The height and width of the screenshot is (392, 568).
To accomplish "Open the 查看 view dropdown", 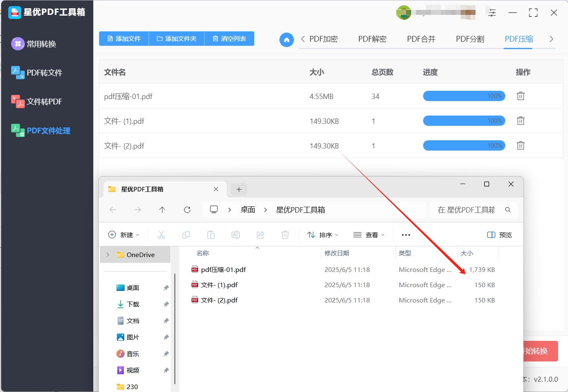I will point(369,235).
